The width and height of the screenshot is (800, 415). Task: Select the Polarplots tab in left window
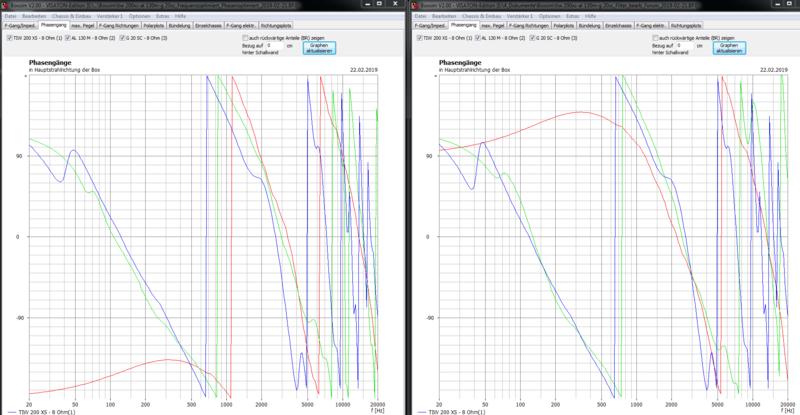point(154,24)
